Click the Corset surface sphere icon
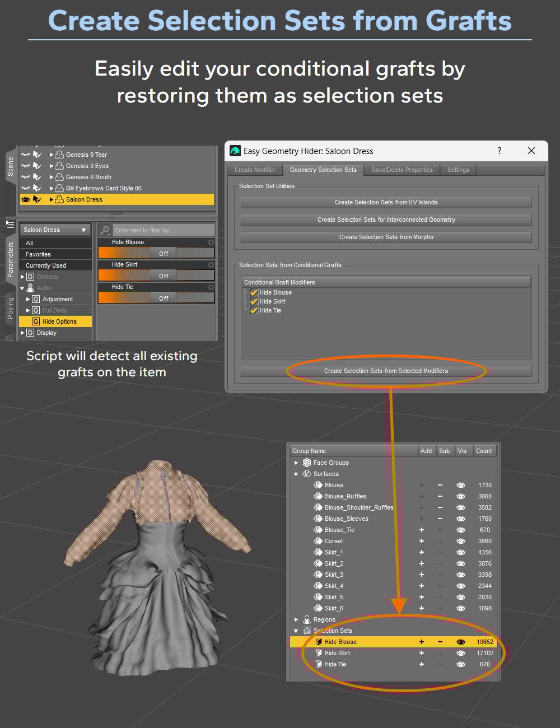Screen dimensions: 560x728 318,541
